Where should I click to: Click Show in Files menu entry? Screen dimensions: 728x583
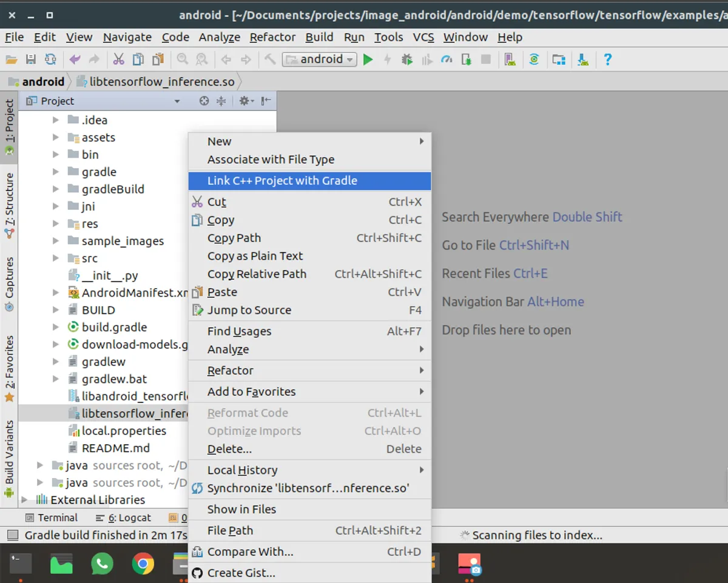(241, 510)
